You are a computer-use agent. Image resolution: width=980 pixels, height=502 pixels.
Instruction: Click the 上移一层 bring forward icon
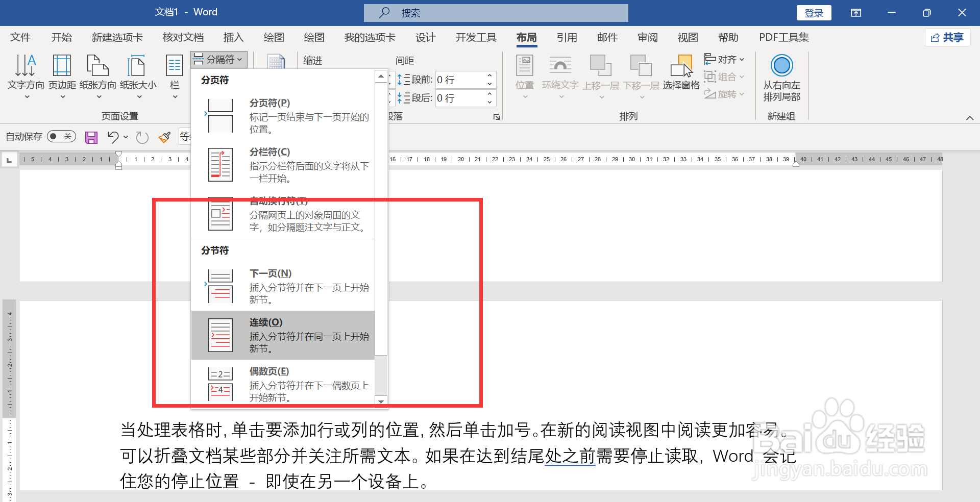tap(600, 65)
